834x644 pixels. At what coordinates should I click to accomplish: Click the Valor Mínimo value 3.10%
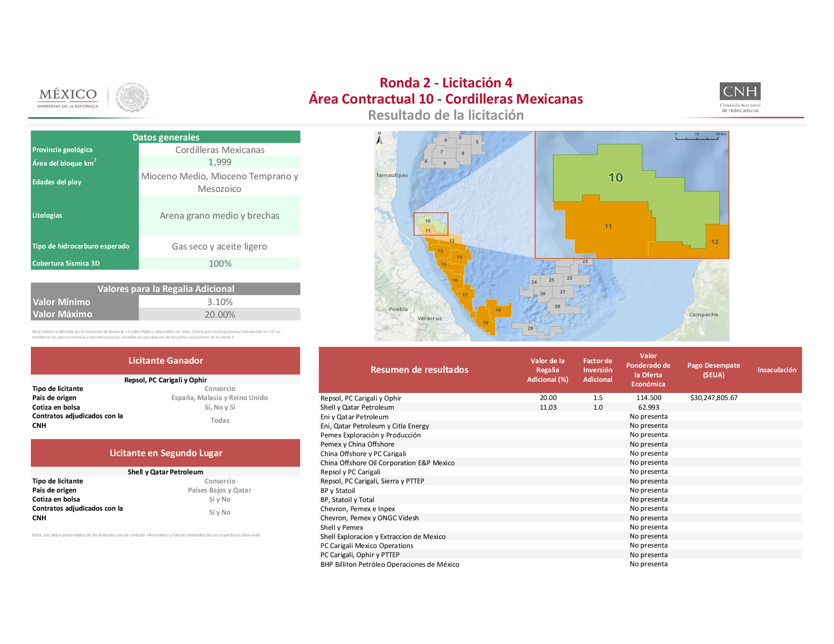click(220, 302)
